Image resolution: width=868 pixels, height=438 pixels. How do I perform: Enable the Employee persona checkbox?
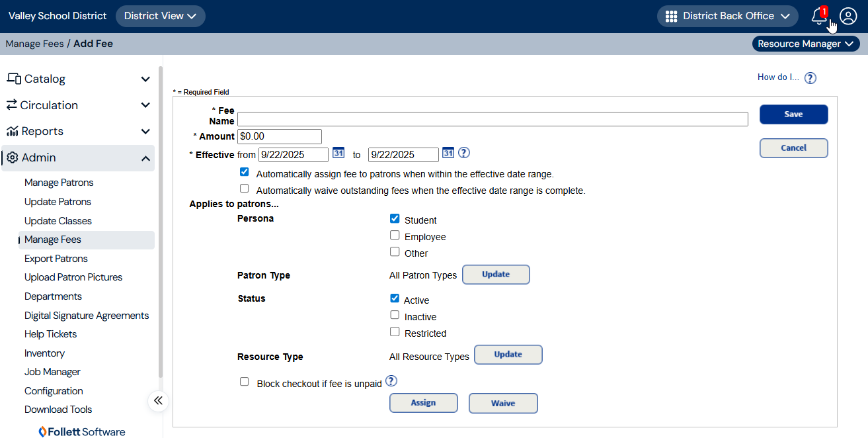pyautogui.click(x=395, y=236)
